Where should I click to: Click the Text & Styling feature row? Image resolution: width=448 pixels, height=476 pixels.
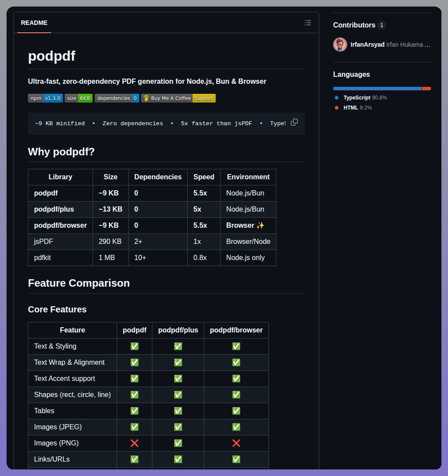tap(148, 346)
